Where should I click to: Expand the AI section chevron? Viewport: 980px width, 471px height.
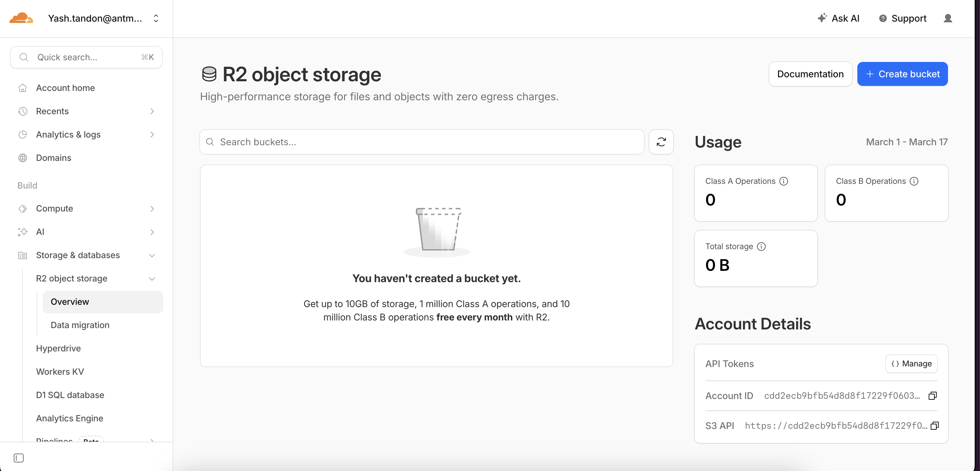(x=152, y=232)
